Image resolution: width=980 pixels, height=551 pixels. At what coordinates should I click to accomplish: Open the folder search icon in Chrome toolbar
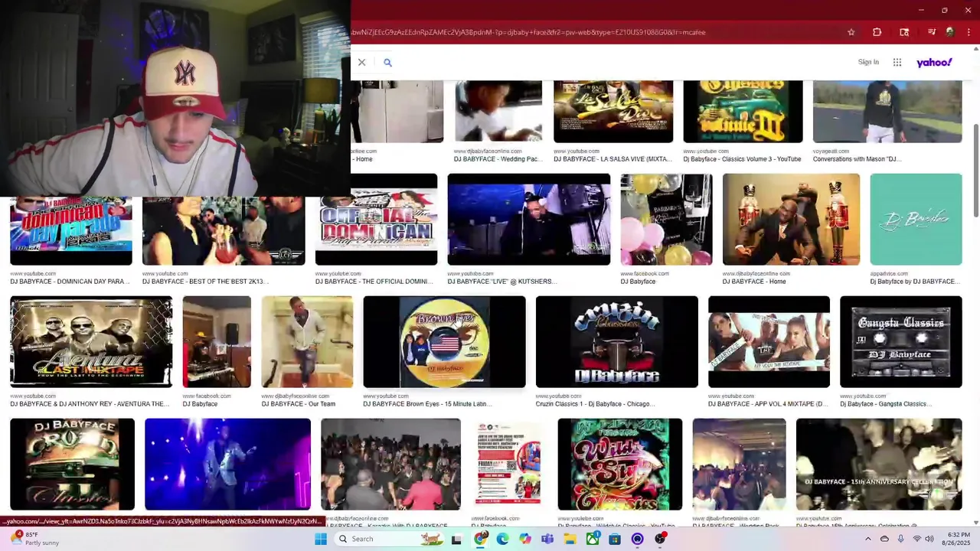[x=904, y=32]
